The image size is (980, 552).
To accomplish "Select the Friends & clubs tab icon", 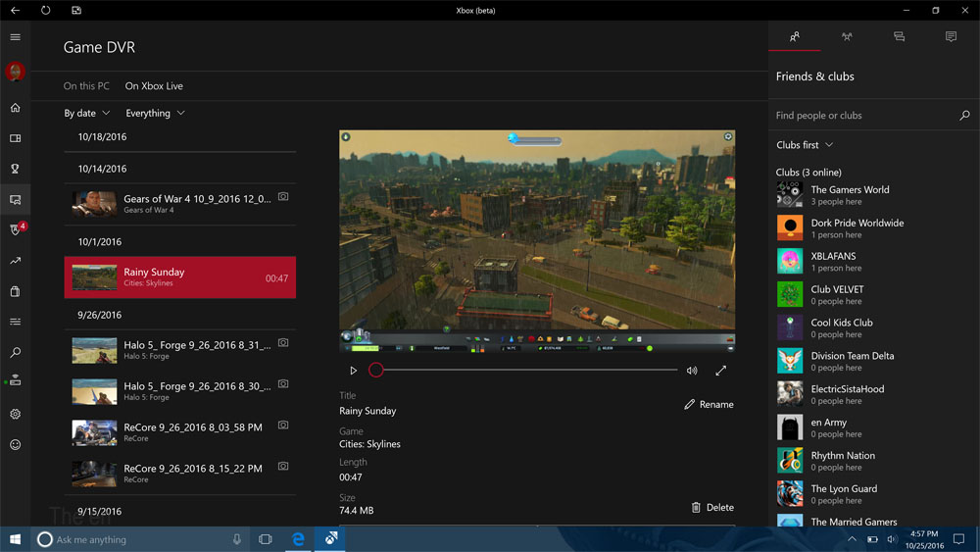I will [795, 37].
